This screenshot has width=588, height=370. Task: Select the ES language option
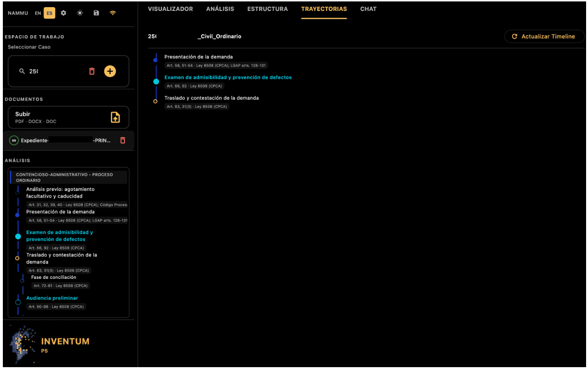(x=49, y=13)
